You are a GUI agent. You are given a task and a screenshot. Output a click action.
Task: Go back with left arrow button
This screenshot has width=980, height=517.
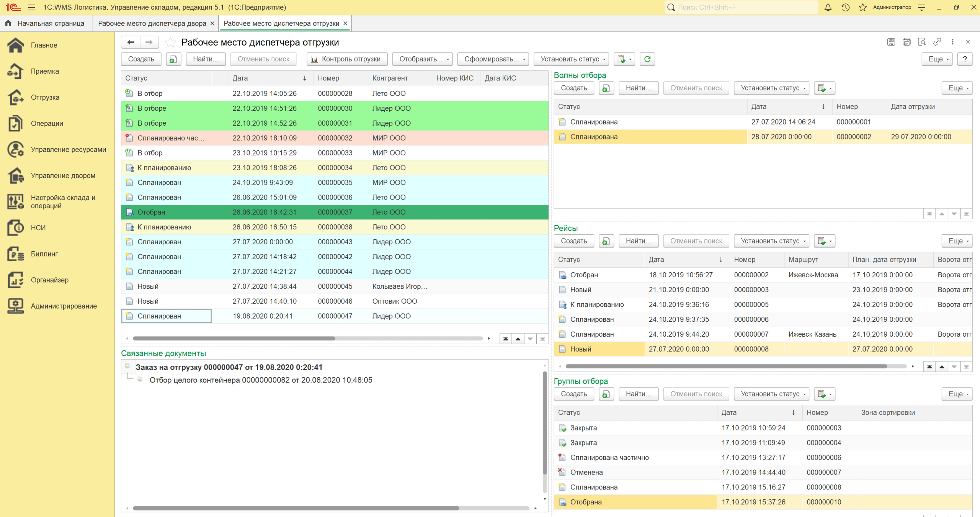coord(131,42)
